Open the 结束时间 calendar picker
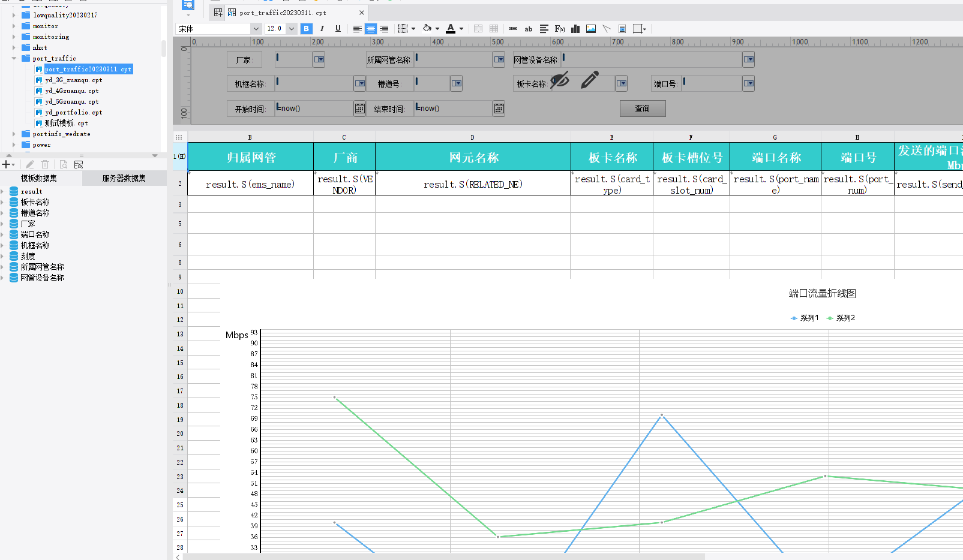The height and width of the screenshot is (560, 963). pyautogui.click(x=499, y=109)
